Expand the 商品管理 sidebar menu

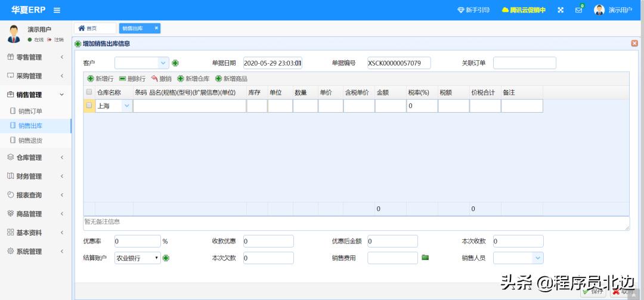[x=36, y=214]
